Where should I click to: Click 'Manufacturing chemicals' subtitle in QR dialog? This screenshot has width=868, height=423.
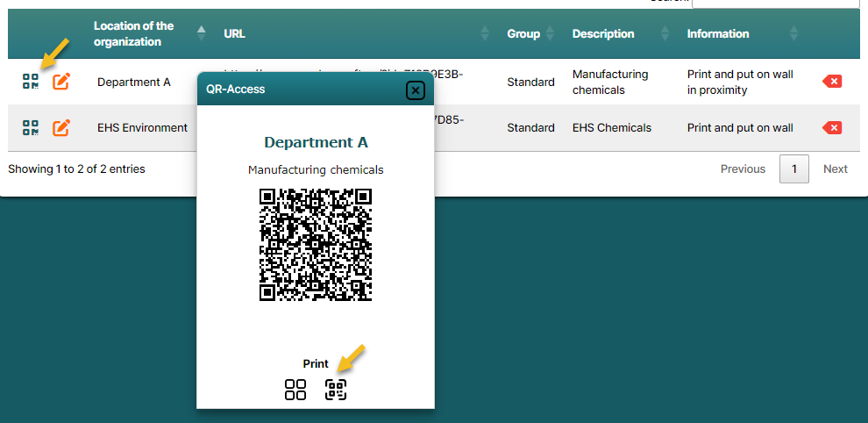point(316,169)
